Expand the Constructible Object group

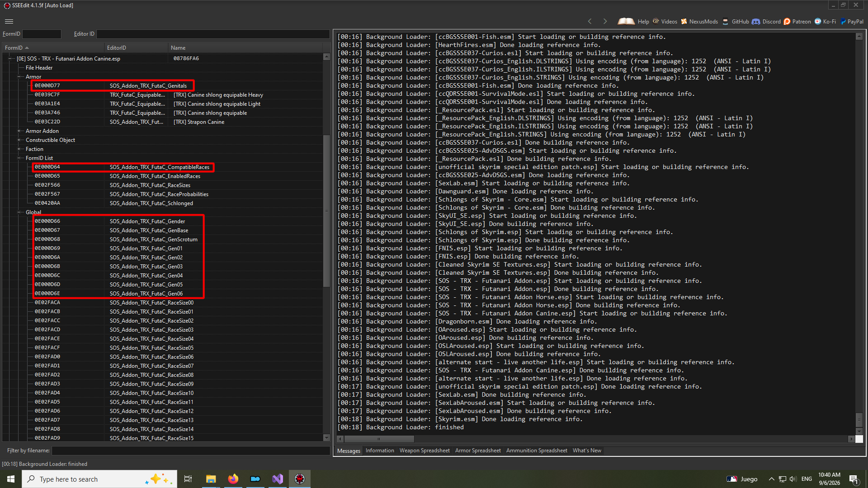19,140
